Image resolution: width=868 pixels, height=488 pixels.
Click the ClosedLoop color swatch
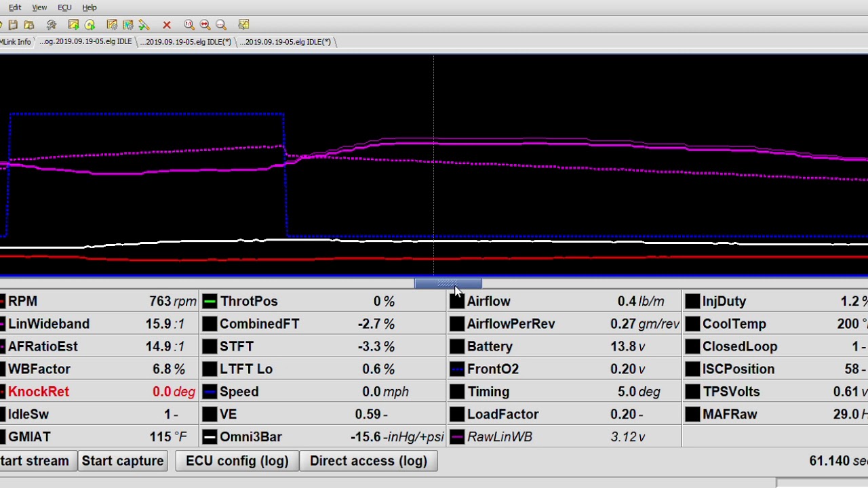[x=692, y=346]
